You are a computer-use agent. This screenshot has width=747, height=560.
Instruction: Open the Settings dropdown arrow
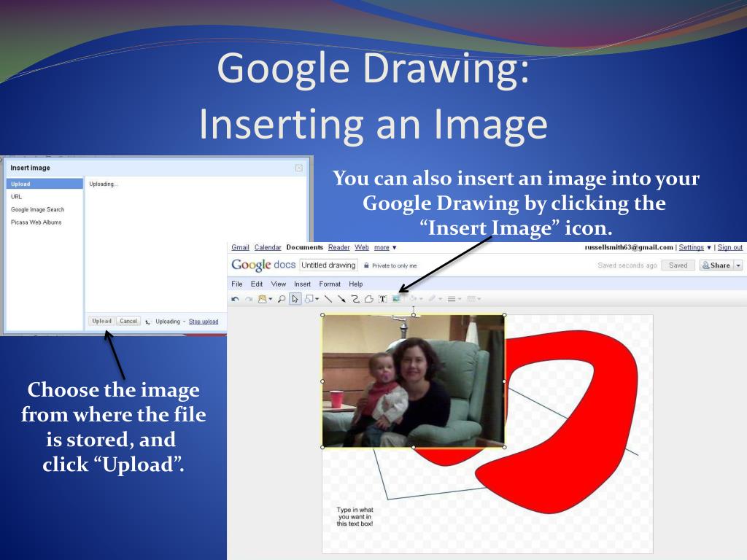pos(709,248)
